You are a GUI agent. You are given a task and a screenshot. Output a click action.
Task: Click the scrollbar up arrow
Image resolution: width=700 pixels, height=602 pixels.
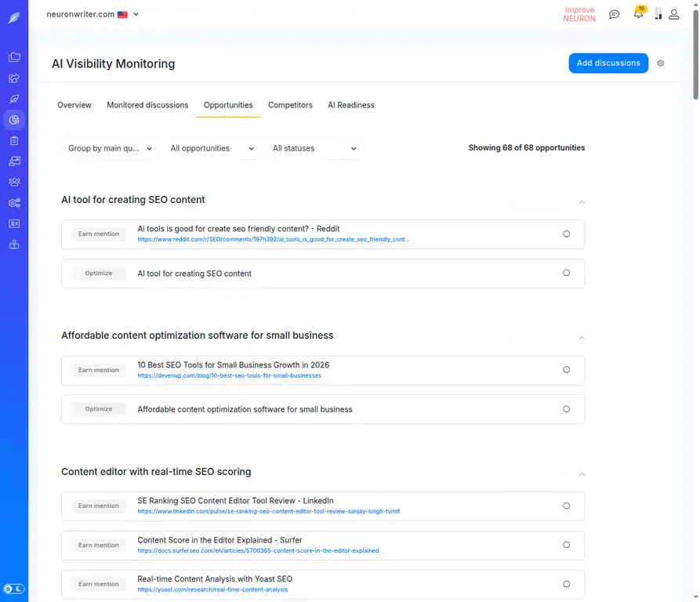click(x=695, y=4)
